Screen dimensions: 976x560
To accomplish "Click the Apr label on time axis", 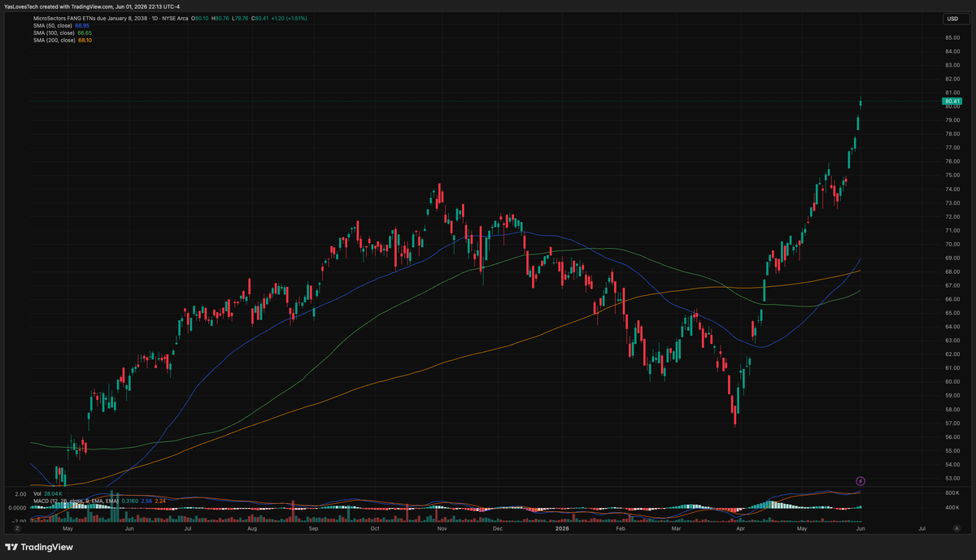I will coord(740,527).
